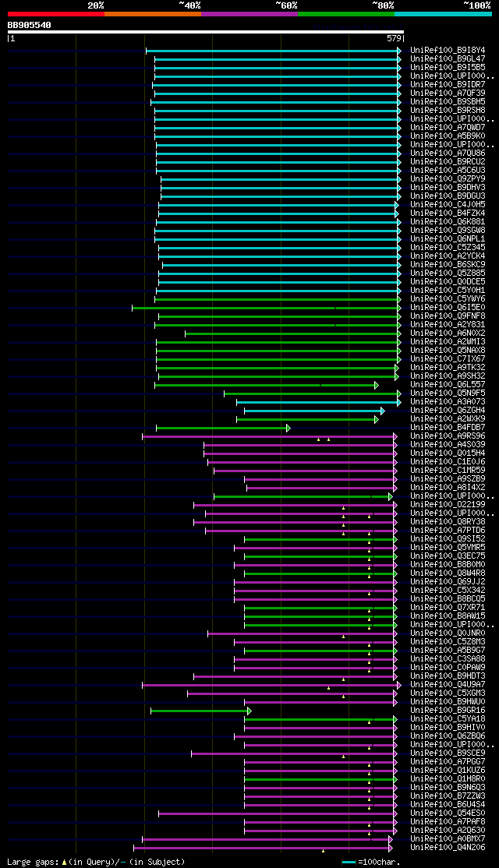The height and width of the screenshot is (868, 499).
Task: Click the UniRef100_A9RS96 label
Action: click(448, 436)
